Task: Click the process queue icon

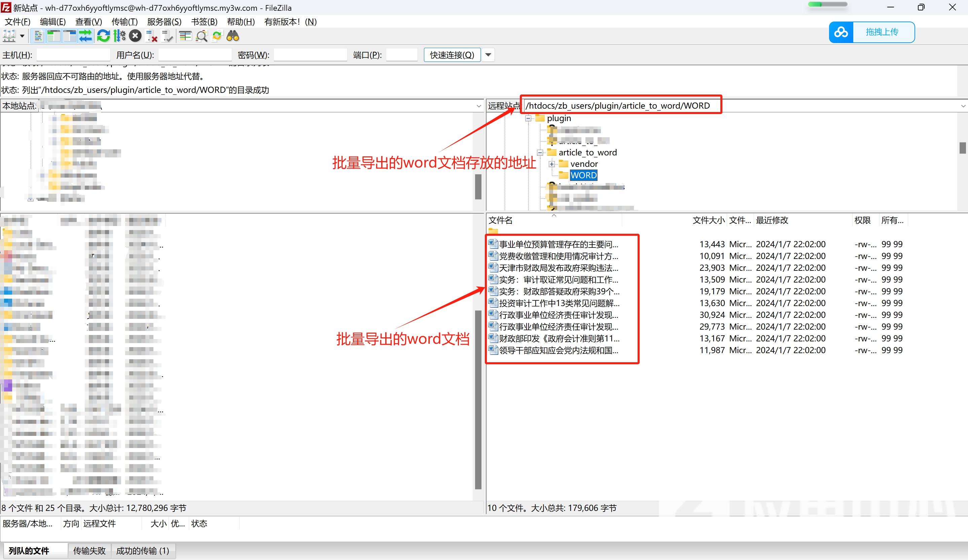Action: 119,36
